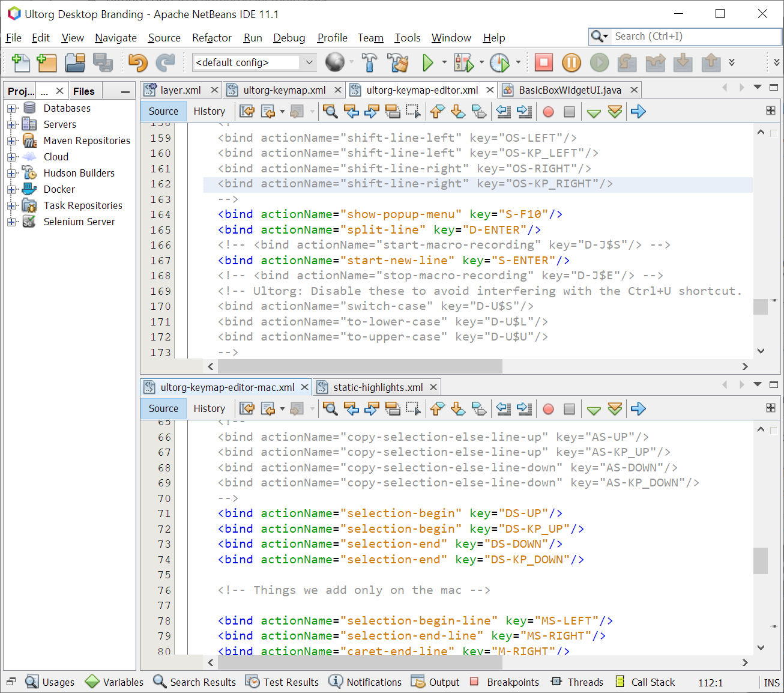784x693 pixels.
Task: Click the New Project icon
Action: [x=47, y=62]
